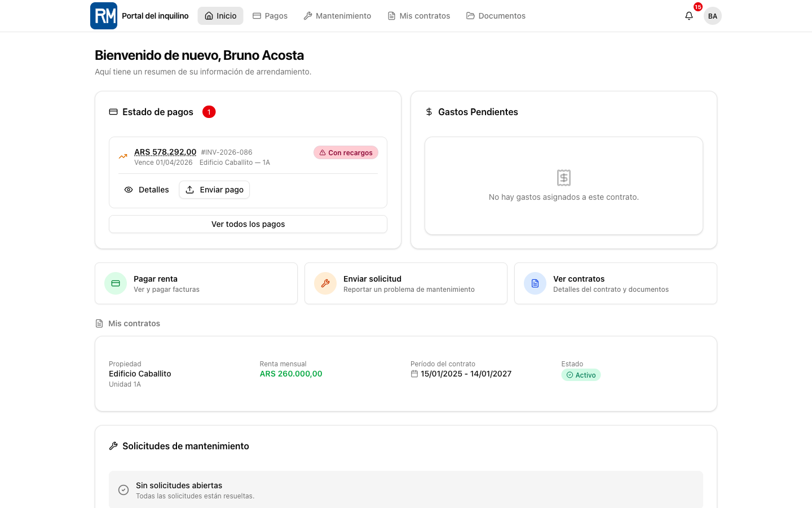Screen dimensions: 812x508
Task: Click the receipt icon in empty expenses panel
Action: coord(564,178)
